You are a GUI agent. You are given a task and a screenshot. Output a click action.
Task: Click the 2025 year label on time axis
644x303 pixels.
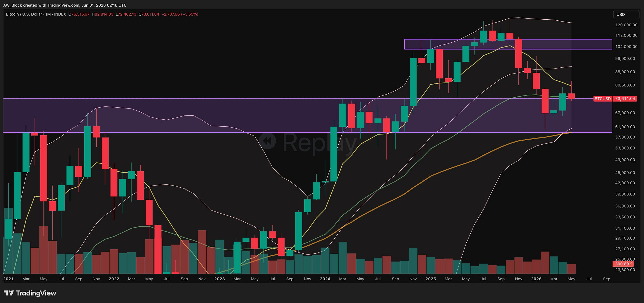[431, 279]
